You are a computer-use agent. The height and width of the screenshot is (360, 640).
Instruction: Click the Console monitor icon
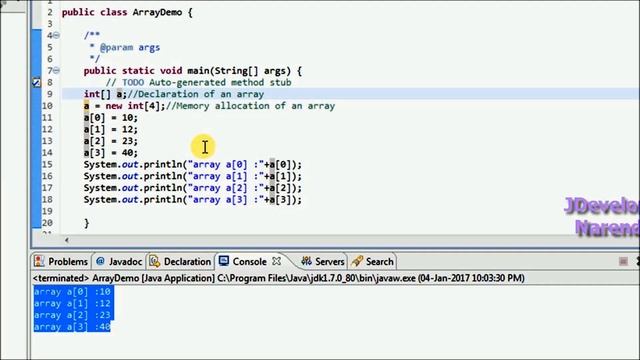[x=224, y=261]
